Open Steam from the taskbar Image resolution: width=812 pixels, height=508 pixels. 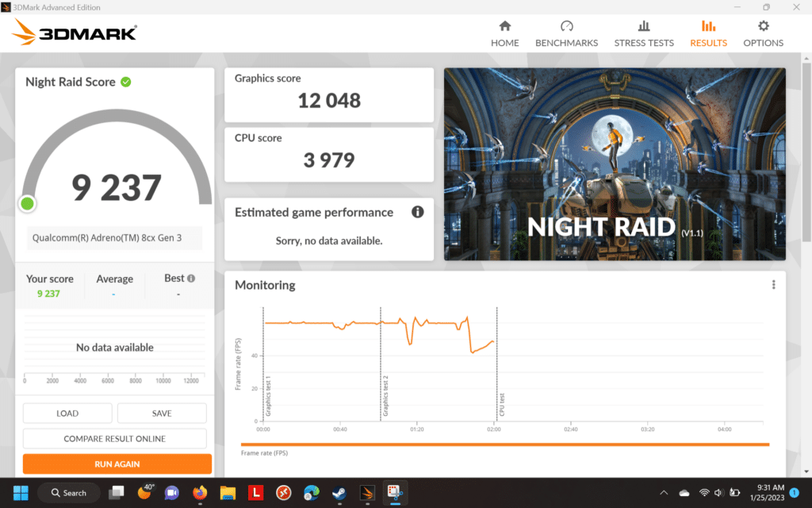pos(339,492)
